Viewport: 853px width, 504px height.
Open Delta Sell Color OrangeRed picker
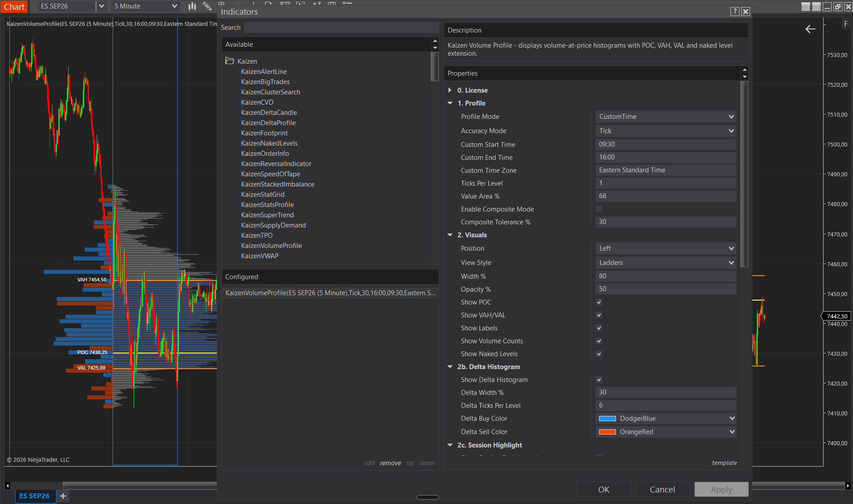tap(666, 432)
